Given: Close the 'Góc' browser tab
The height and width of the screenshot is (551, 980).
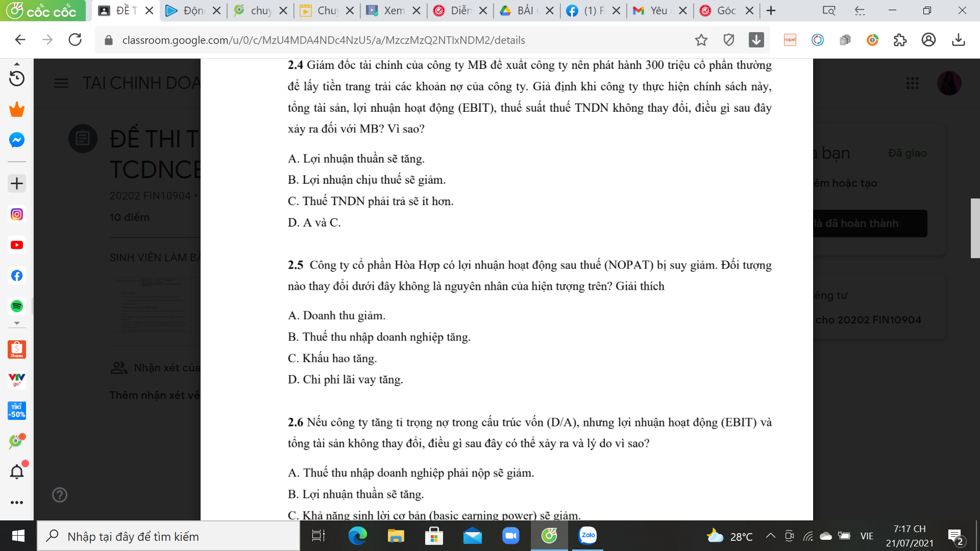Looking at the screenshot, I should [749, 11].
